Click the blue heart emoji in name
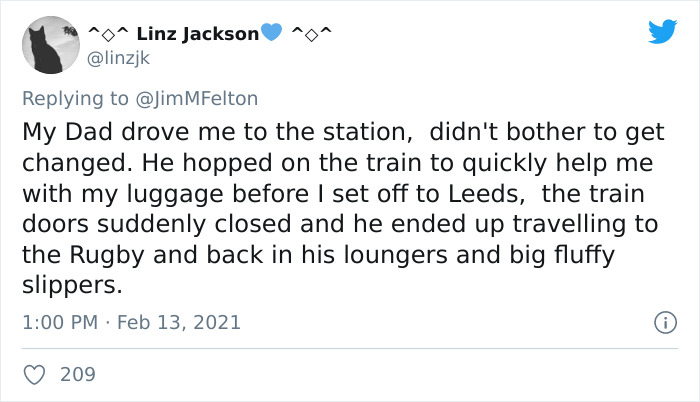This screenshot has height=402, width=700. tap(271, 32)
